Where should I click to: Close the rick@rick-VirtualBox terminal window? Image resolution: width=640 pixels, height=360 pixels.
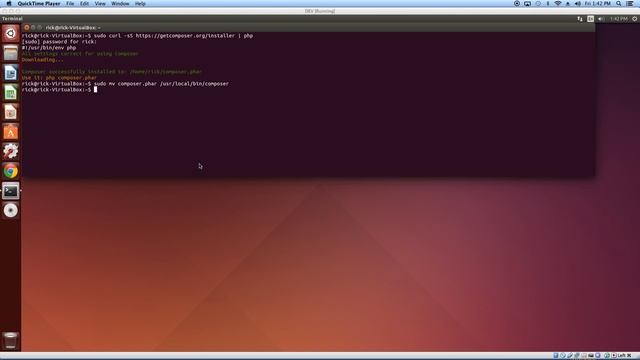coord(27,27)
